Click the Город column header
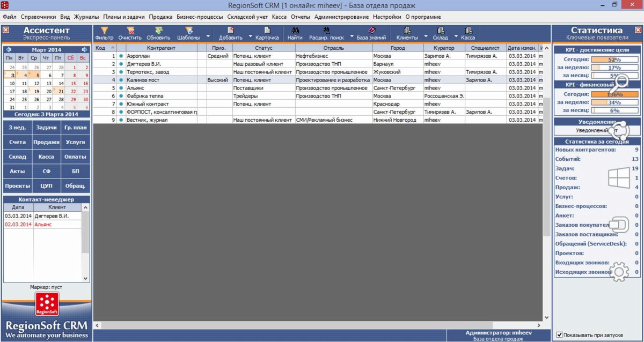This screenshot has width=644, height=342. [398, 48]
